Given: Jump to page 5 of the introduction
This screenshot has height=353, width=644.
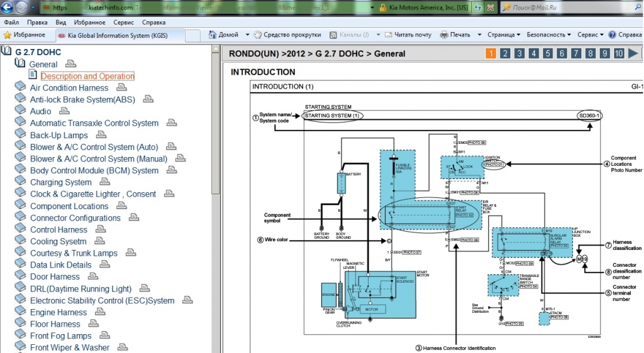Looking at the screenshot, I should click(x=548, y=53).
